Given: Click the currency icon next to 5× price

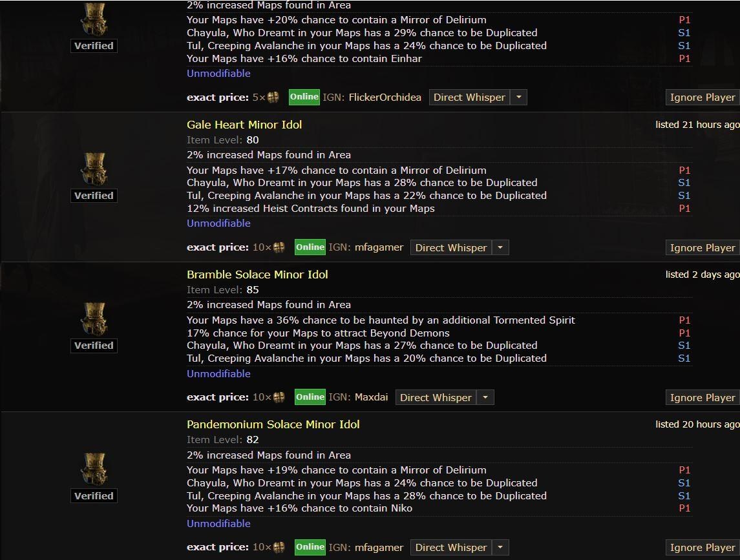Looking at the screenshot, I should (273, 97).
